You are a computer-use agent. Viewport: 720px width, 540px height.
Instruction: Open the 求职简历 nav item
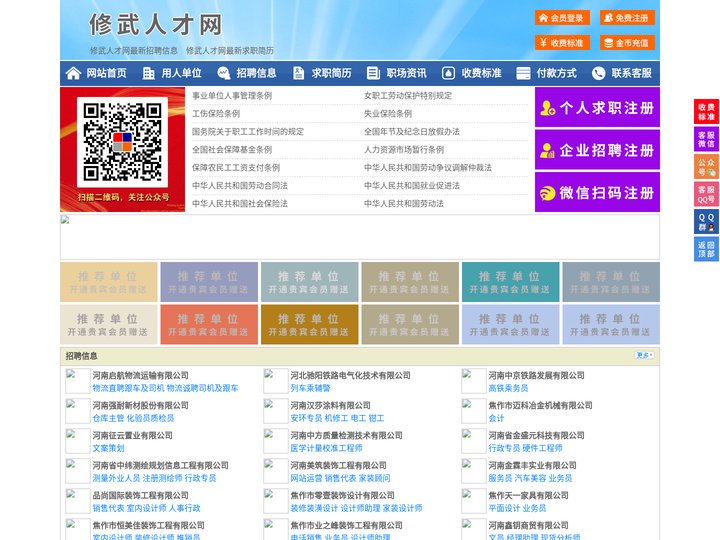(332, 73)
